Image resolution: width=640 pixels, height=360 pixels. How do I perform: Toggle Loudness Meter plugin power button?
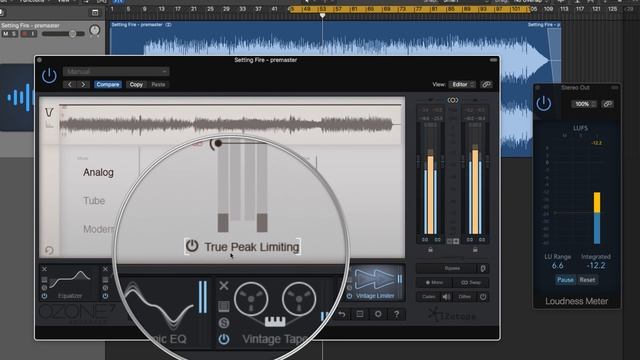pos(544,103)
